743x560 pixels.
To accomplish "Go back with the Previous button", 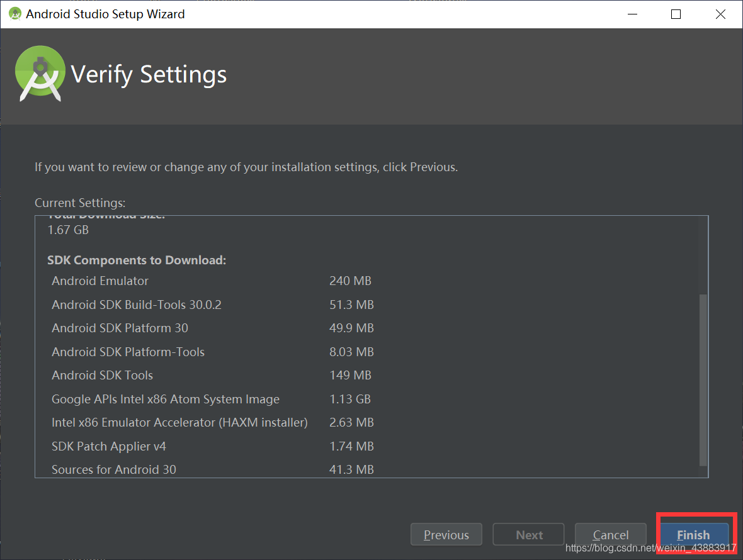I will [x=446, y=534].
